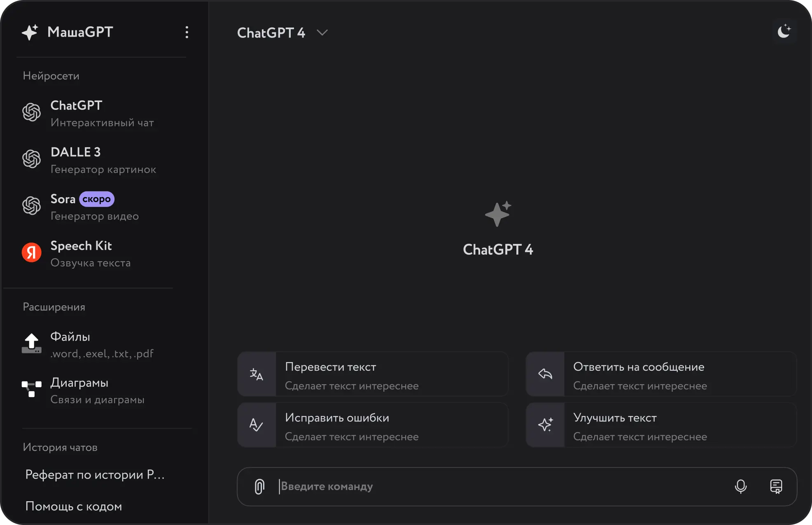Click the Диаграмы diagram icon
This screenshot has width=812, height=525.
click(32, 389)
